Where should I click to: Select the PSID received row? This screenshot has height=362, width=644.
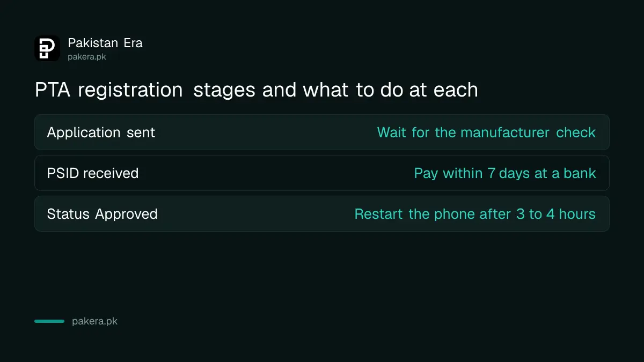point(322,173)
